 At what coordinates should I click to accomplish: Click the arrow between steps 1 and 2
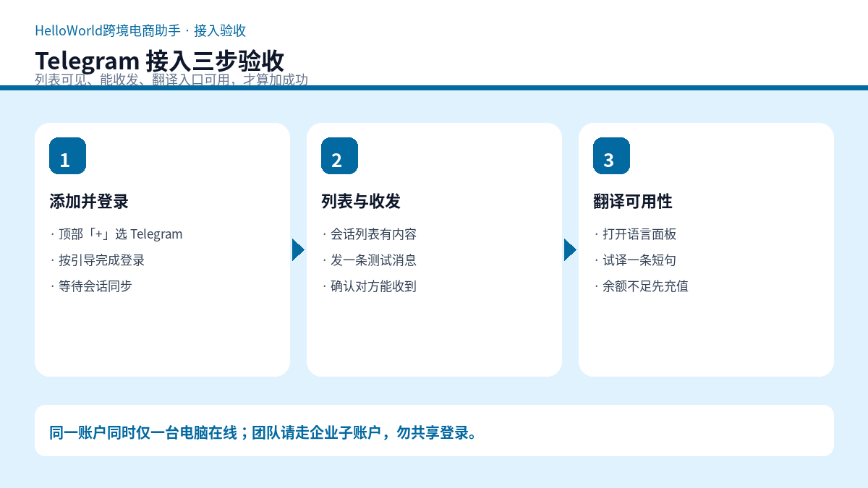[x=298, y=249]
